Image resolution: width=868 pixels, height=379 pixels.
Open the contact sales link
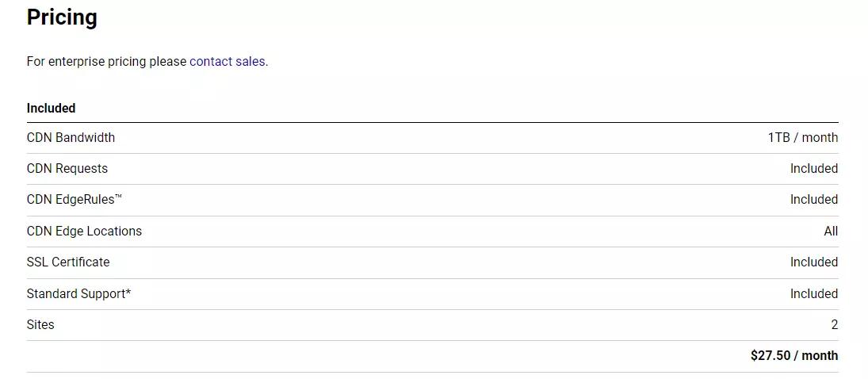[x=227, y=62]
